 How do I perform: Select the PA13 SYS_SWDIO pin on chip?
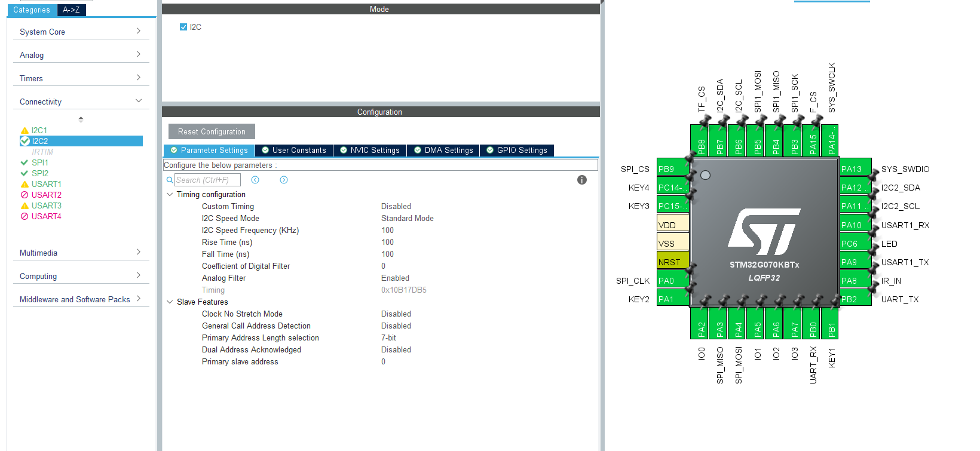(x=855, y=169)
